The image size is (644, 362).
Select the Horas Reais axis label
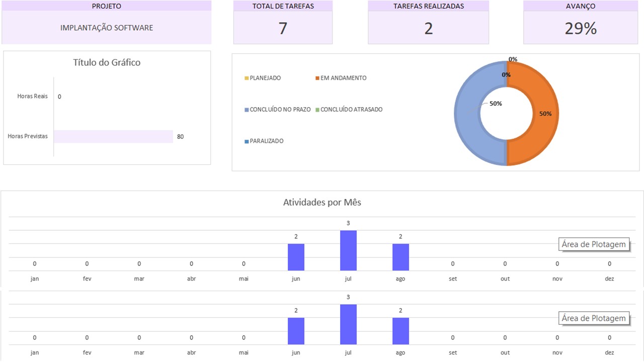[x=32, y=96]
